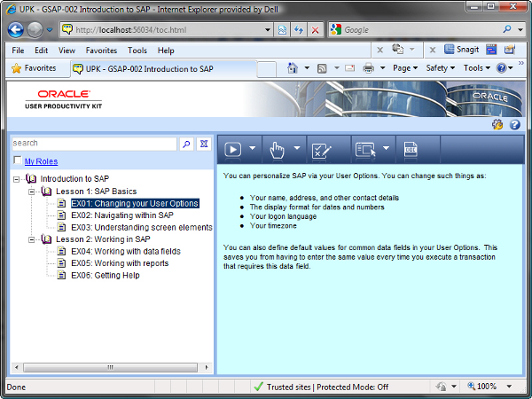532x399 pixels.
Task: Click tree horizontal scrollbar right arrow
Action: (207, 367)
